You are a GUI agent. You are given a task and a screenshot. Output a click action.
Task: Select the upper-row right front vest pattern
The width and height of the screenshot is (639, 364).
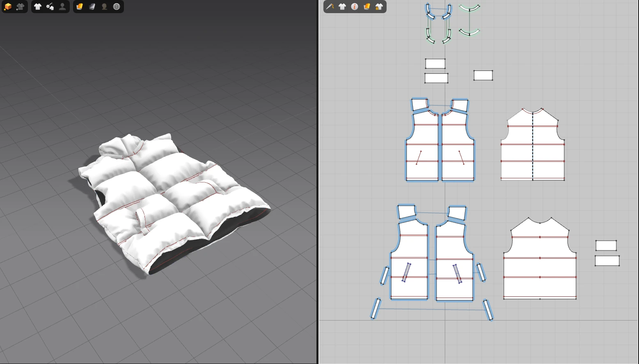coord(458,146)
